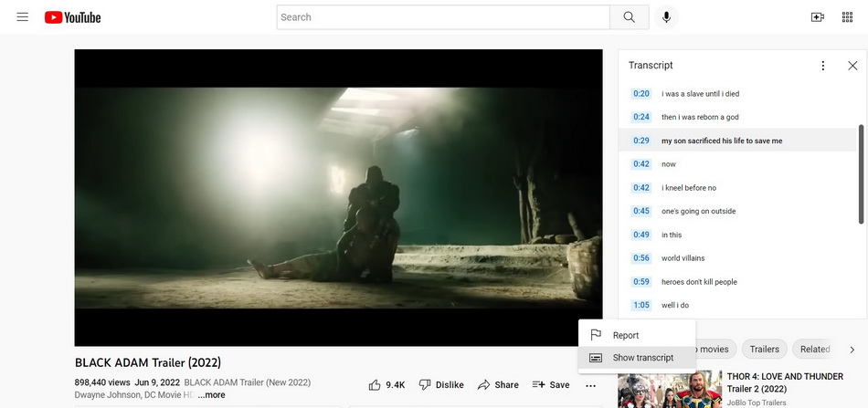
Task: Save video to a playlist
Action: (551, 385)
